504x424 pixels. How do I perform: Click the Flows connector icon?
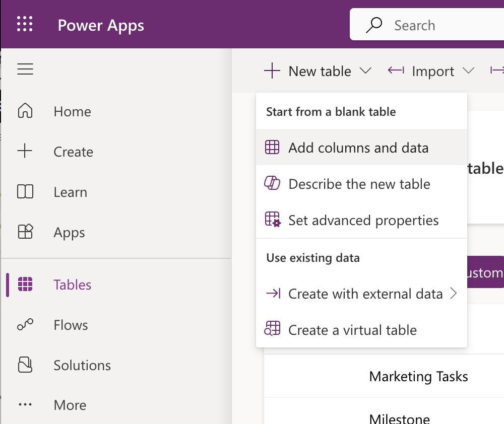[25, 325]
